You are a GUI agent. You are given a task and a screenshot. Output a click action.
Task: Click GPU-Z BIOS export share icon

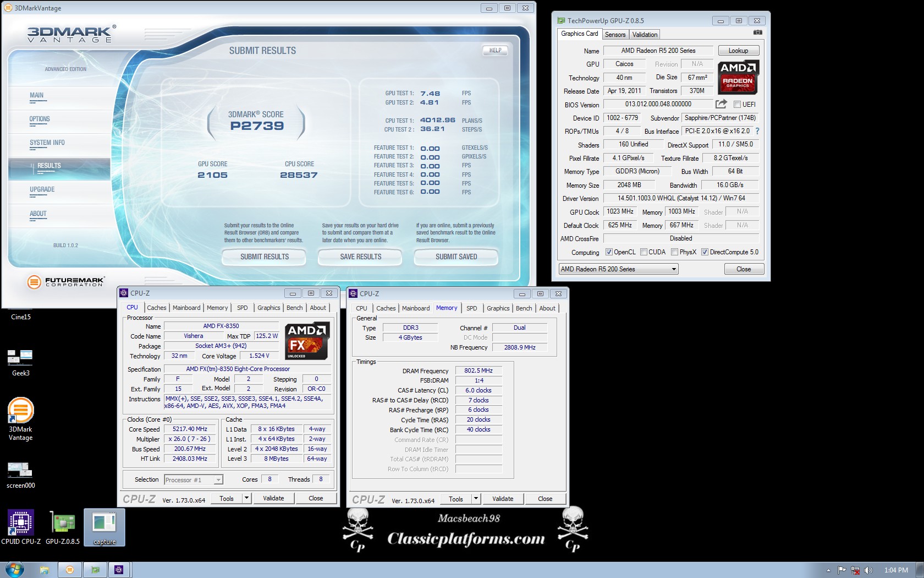721,103
